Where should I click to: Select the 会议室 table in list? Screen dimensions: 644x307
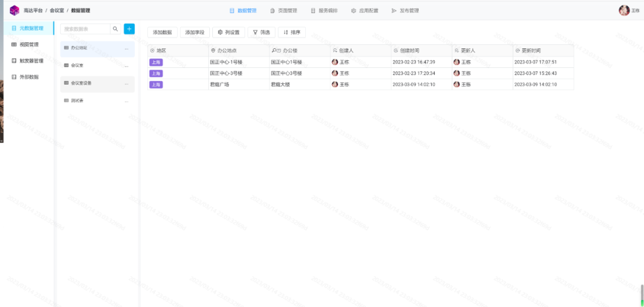coord(97,66)
